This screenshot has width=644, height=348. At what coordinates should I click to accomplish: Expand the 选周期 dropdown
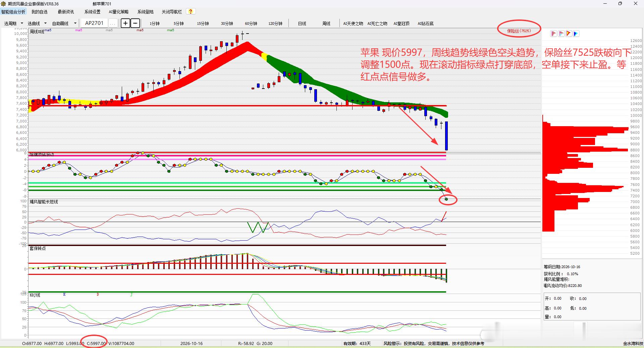22,23
